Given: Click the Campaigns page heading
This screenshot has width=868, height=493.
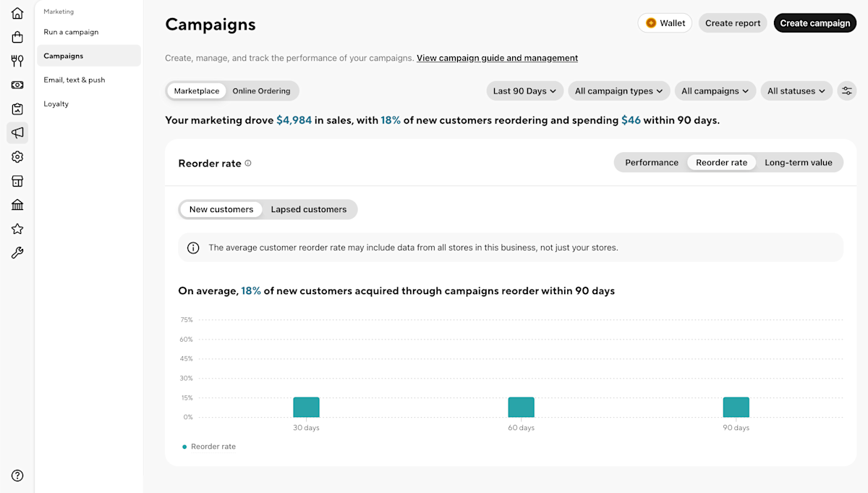Looking at the screenshot, I should 210,24.
